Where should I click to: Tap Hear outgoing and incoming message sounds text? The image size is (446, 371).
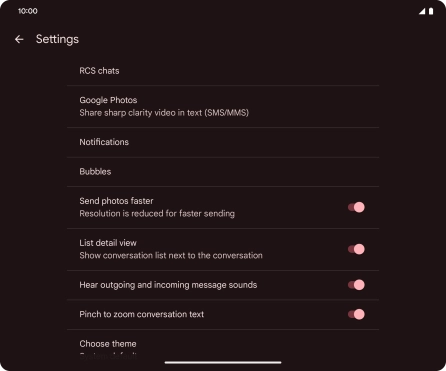(168, 285)
